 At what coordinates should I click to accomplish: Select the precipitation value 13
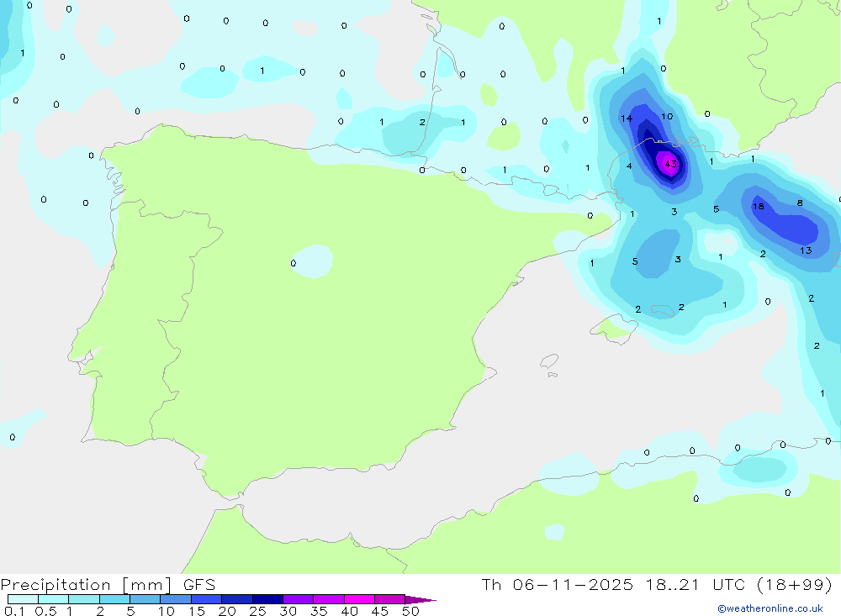click(806, 250)
